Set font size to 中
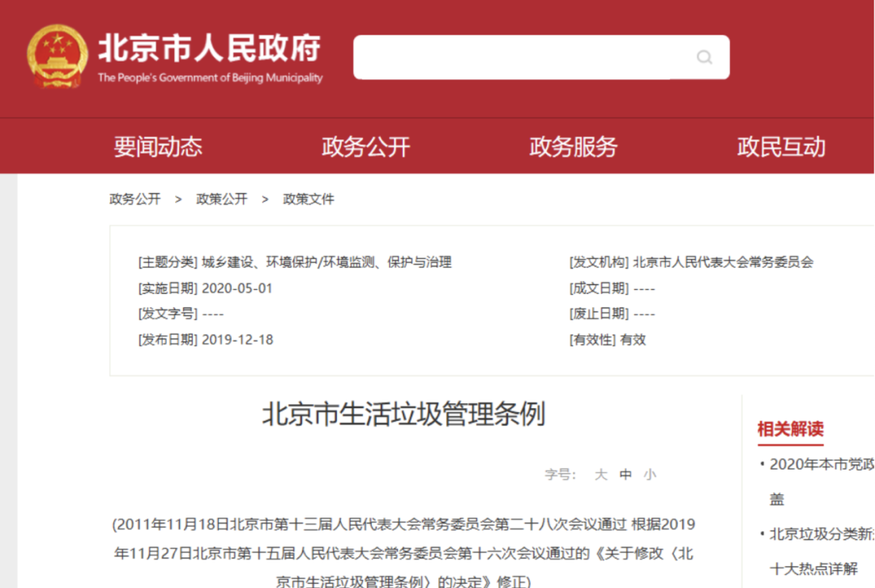The width and height of the screenshot is (875, 588). pyautogui.click(x=625, y=475)
